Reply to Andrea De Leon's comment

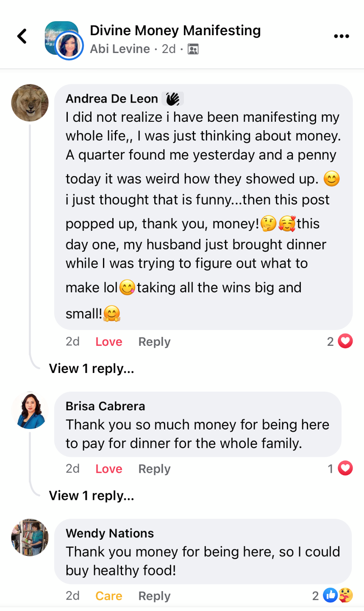pyautogui.click(x=154, y=342)
